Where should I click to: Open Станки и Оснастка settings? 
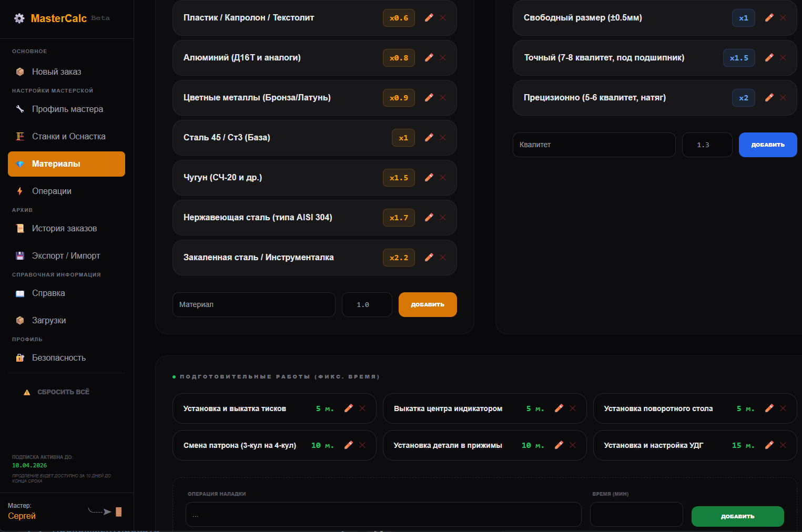[68, 137]
